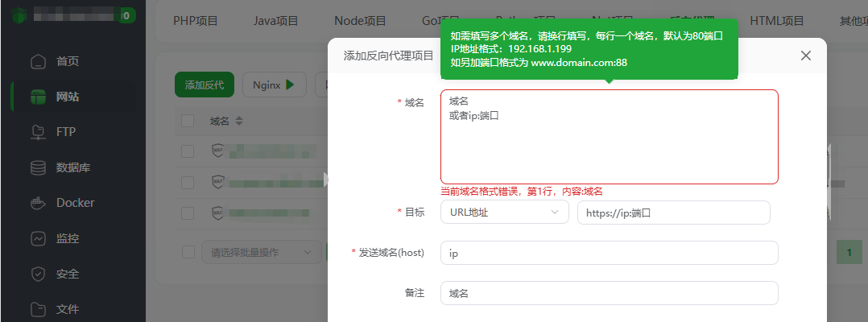Tick the second site row's checkbox
This screenshot has width=868, height=322.
[x=188, y=182]
